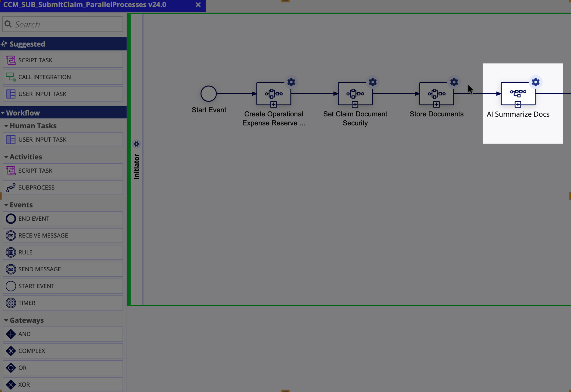Image resolution: width=571 pixels, height=392 pixels.
Task: Click the AI Summarize Docs label
Action: click(x=518, y=114)
